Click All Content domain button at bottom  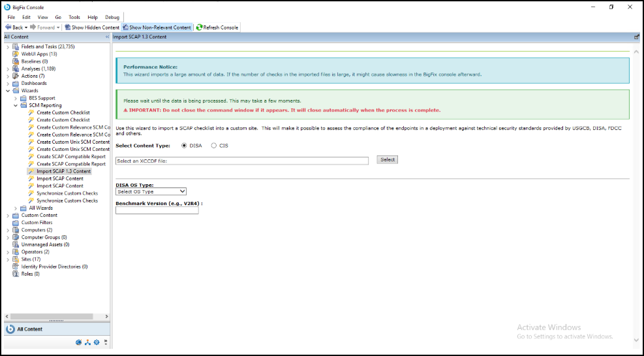pyautogui.click(x=55, y=329)
